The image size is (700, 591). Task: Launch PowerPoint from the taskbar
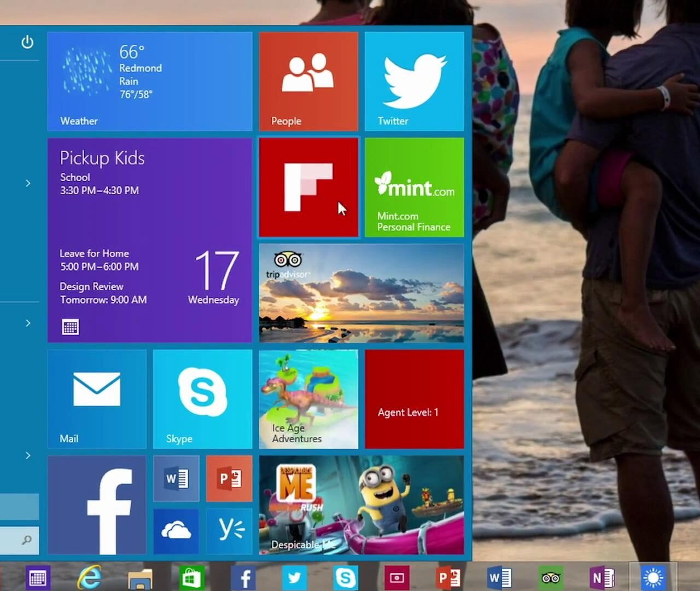(x=448, y=578)
